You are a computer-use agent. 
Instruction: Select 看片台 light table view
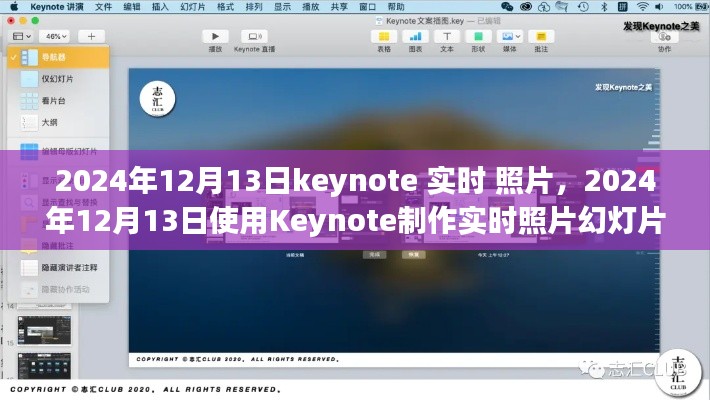pyautogui.click(x=58, y=101)
